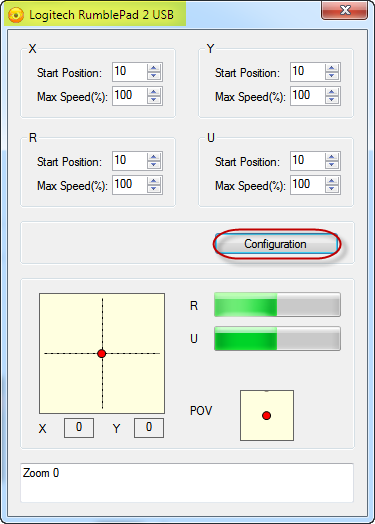Viewport: 375px width, 524px height.
Task: Click the X axis Start Position field
Action: pos(137,72)
